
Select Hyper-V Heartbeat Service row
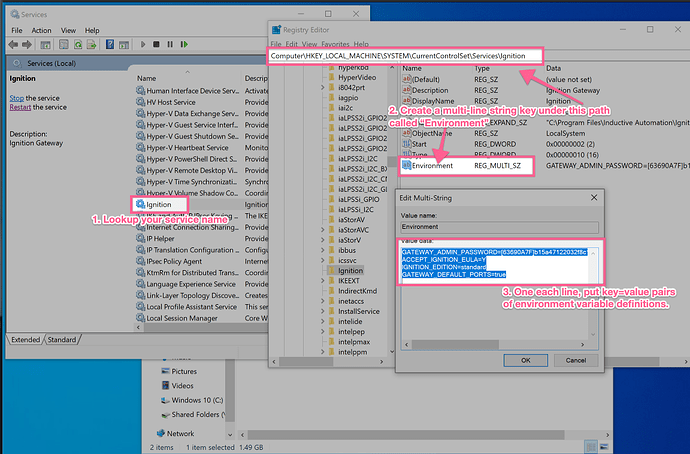187,148
